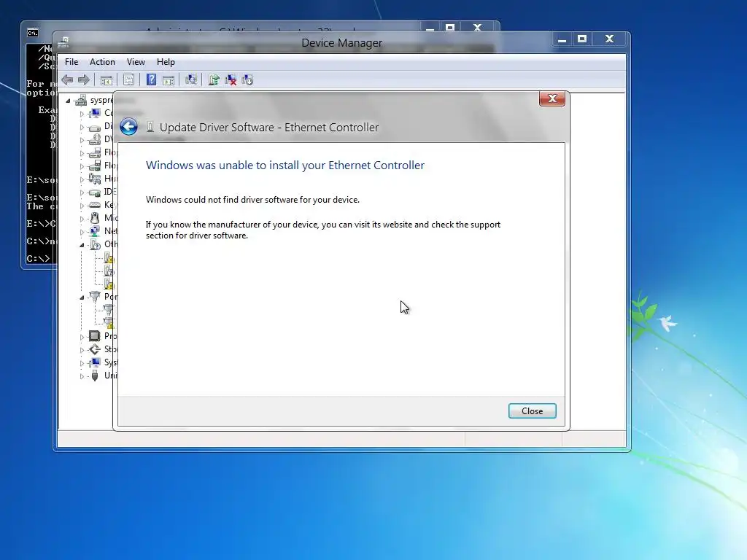
Task: Click the paragraph starting "If you know the manufacturer"
Action: click(x=323, y=230)
